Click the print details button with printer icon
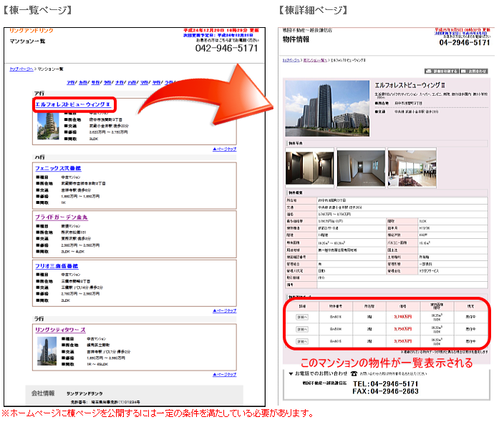The image size is (504, 422). pyautogui.click(x=441, y=71)
